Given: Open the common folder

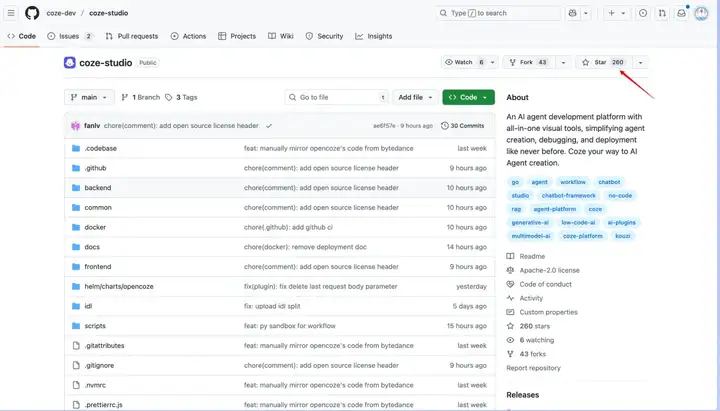Looking at the screenshot, I should [x=98, y=208].
